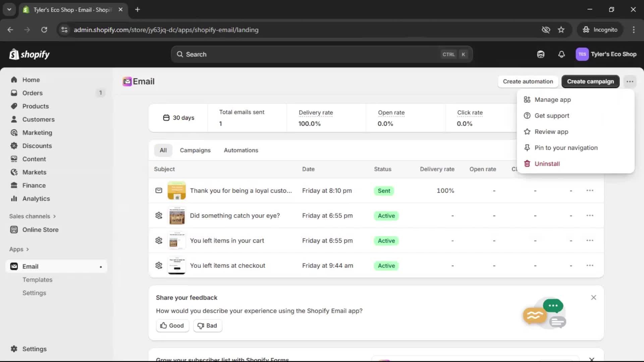The width and height of the screenshot is (644, 362).
Task: Open a new browser tab
Action: (x=137, y=10)
